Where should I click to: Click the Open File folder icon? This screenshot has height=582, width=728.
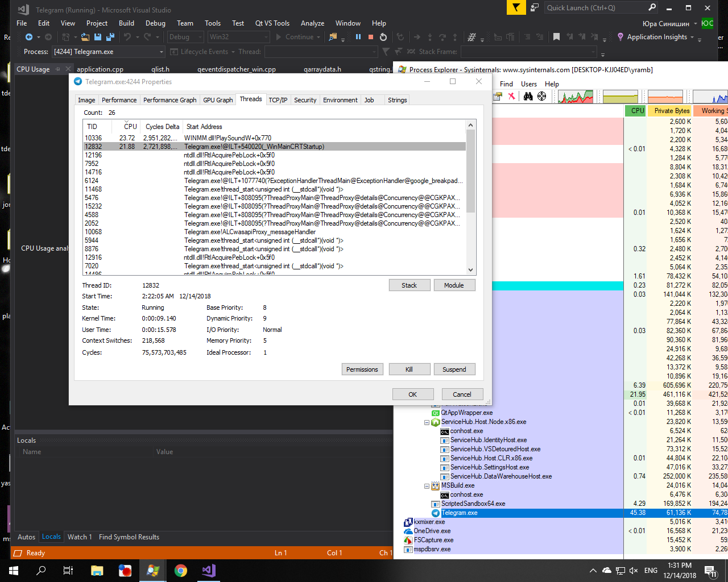85,37
